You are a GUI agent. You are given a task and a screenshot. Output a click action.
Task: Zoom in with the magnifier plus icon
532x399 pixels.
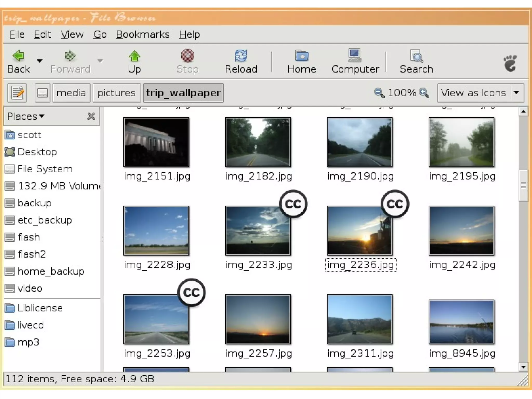[424, 93]
